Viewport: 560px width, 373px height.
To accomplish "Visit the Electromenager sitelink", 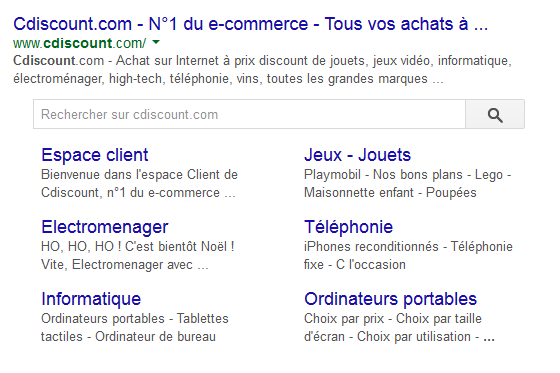I will click(105, 227).
